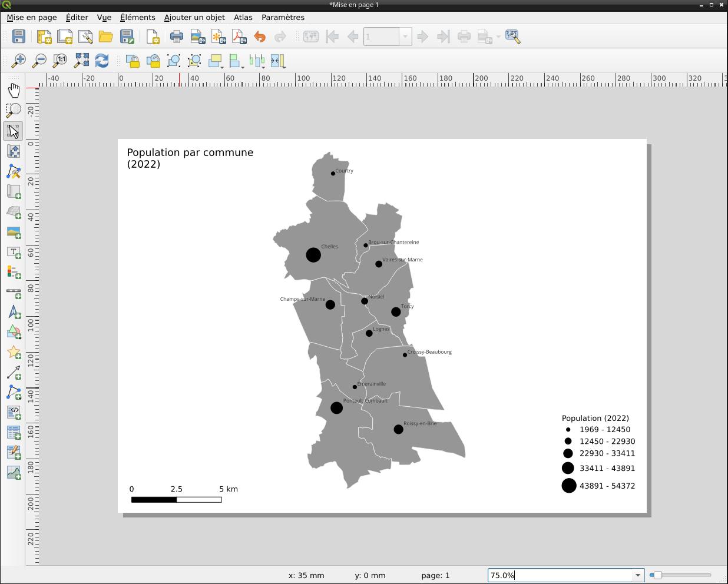Image resolution: width=728 pixels, height=584 pixels.
Task: Open the Atlas menu
Action: (x=243, y=18)
